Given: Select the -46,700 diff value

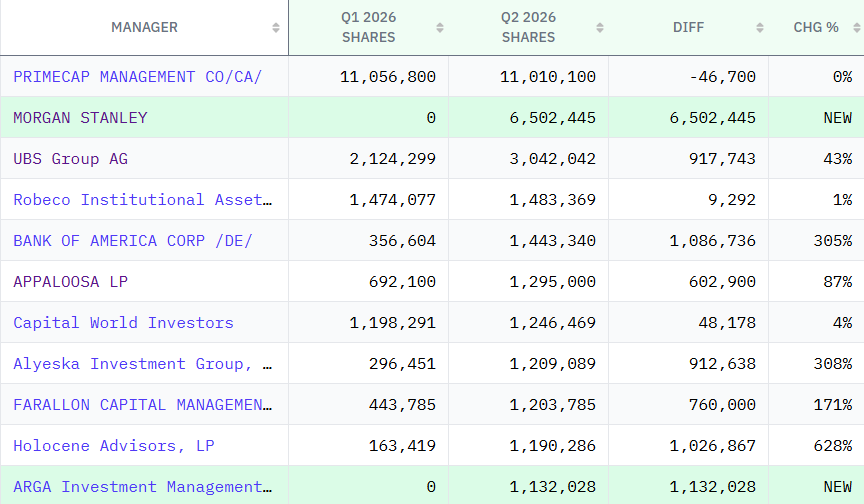Looking at the screenshot, I should click(x=722, y=77).
